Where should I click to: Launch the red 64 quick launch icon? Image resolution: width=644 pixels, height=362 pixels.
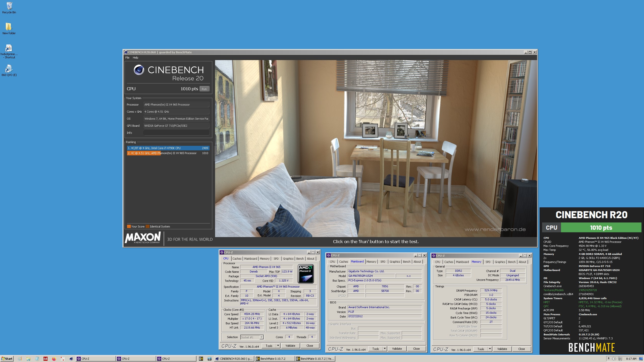[x=45, y=359]
